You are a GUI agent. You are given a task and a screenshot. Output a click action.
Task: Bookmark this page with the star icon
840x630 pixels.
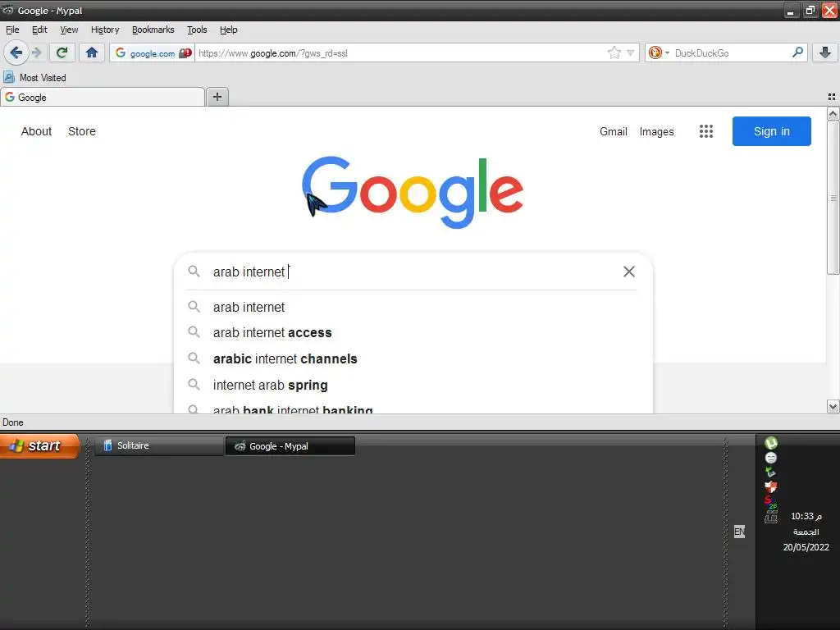point(614,52)
